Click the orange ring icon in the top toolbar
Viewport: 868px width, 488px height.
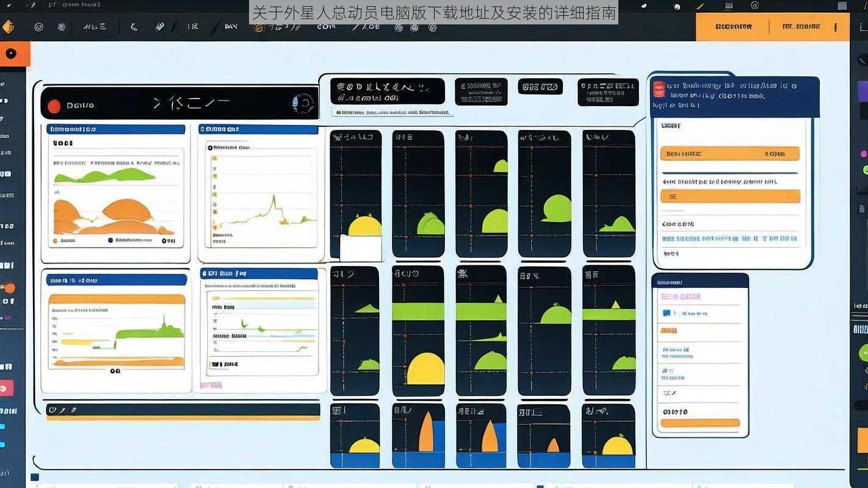coord(258,27)
